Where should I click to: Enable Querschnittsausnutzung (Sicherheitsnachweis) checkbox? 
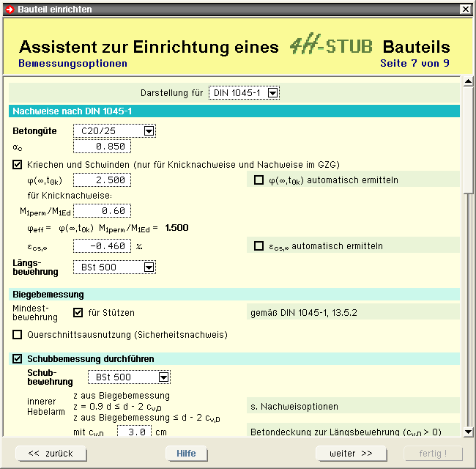[x=18, y=335]
